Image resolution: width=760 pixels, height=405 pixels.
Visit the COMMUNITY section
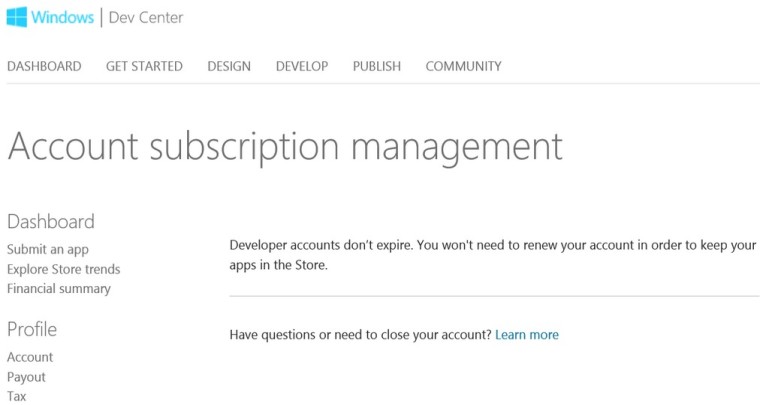[x=463, y=66]
